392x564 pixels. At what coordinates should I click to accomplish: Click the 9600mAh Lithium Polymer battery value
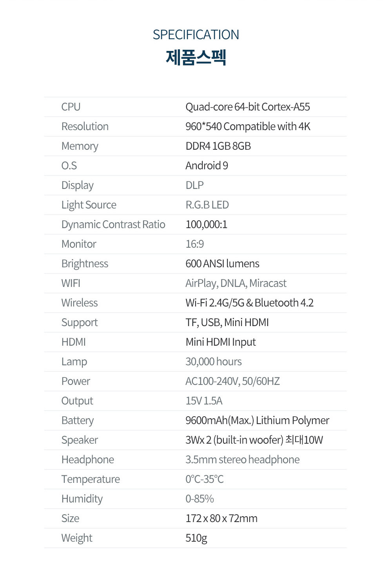[x=257, y=421]
